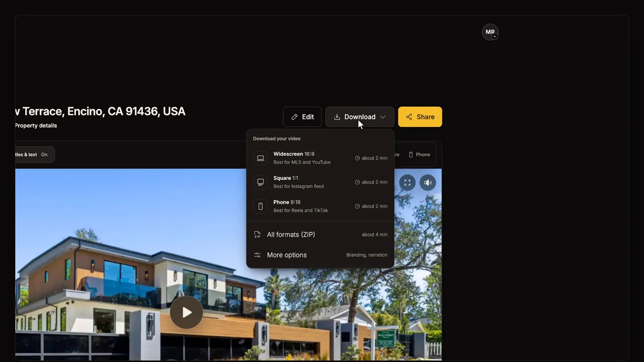This screenshot has height=362, width=644.
Task: Click the laptop icon beside Widescreen
Action: [260, 158]
